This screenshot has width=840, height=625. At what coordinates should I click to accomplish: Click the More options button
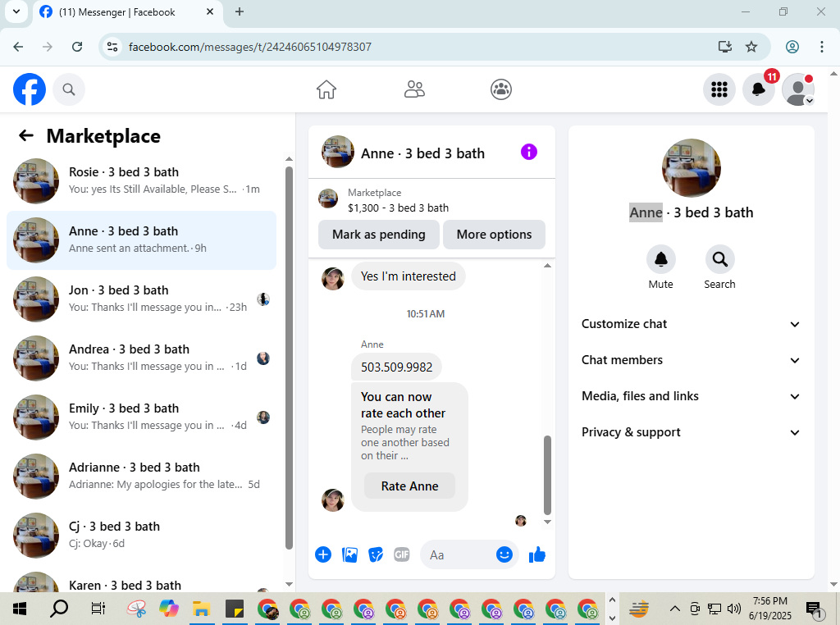pos(494,235)
